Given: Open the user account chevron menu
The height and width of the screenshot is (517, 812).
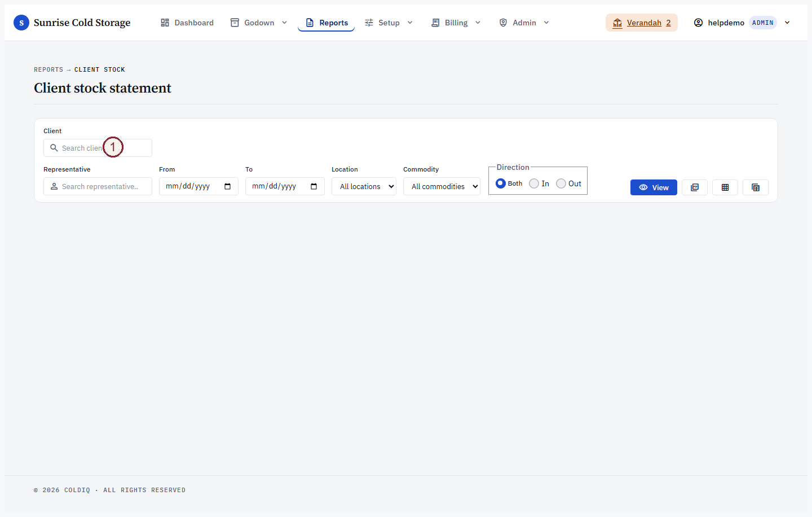Looking at the screenshot, I should (x=787, y=23).
